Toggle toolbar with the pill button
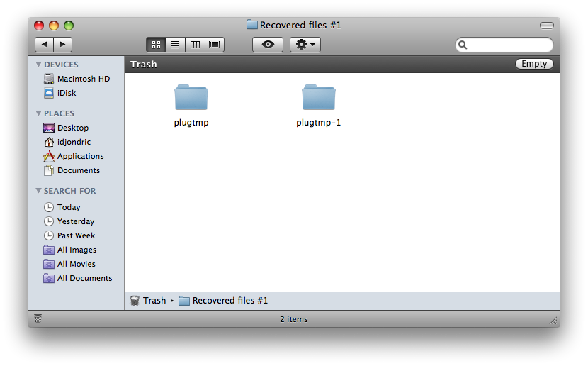The image size is (588, 366). click(x=547, y=26)
